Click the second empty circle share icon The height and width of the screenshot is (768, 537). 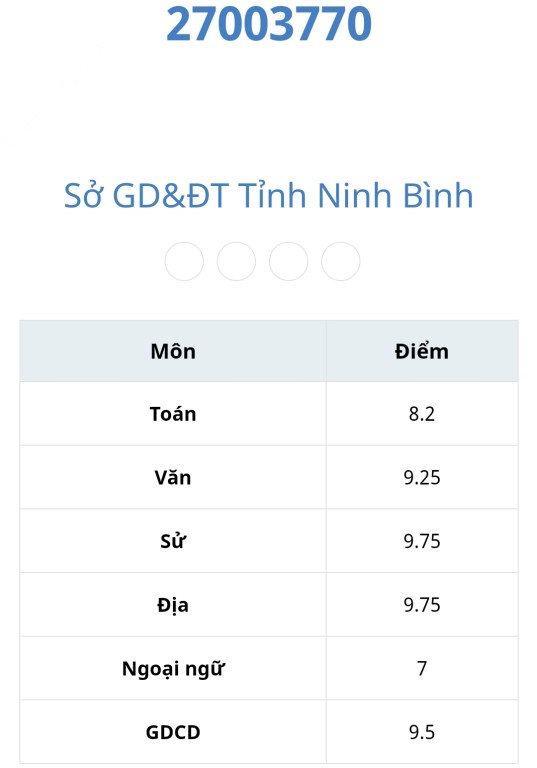point(236,261)
